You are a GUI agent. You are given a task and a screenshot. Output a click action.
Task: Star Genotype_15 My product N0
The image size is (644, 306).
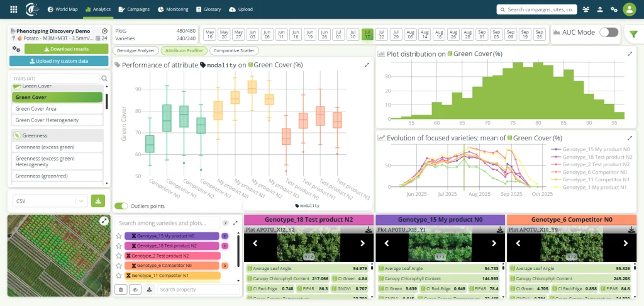(119, 236)
